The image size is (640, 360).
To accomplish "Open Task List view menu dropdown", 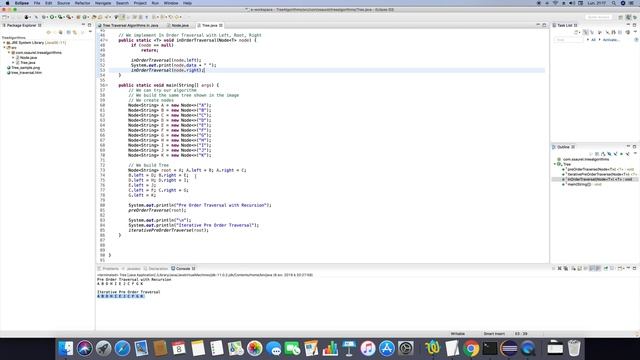I will click(636, 32).
